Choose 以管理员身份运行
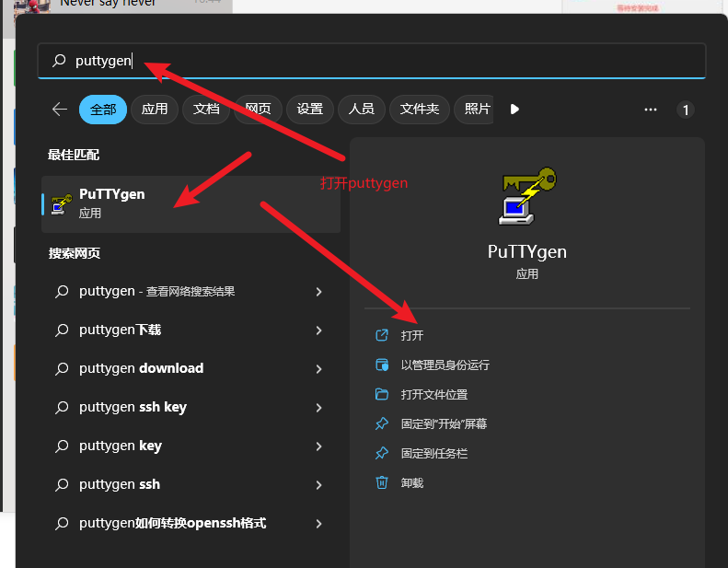 445,365
